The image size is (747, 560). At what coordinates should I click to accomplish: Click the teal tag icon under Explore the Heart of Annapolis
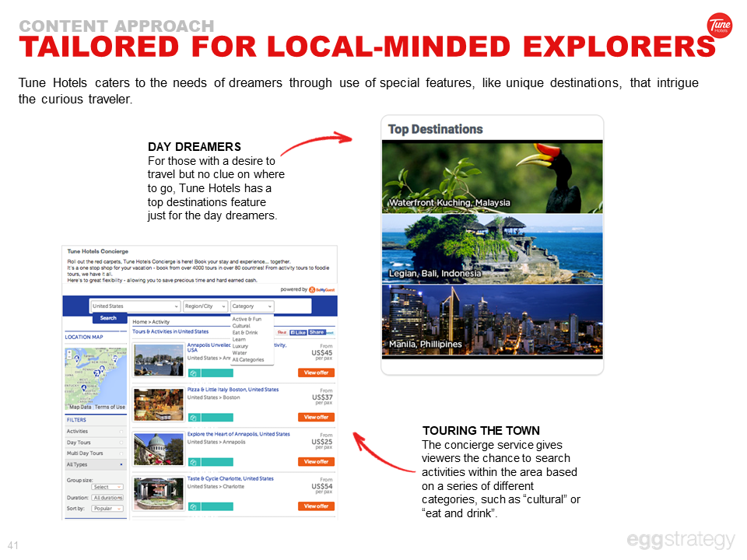click(x=194, y=462)
